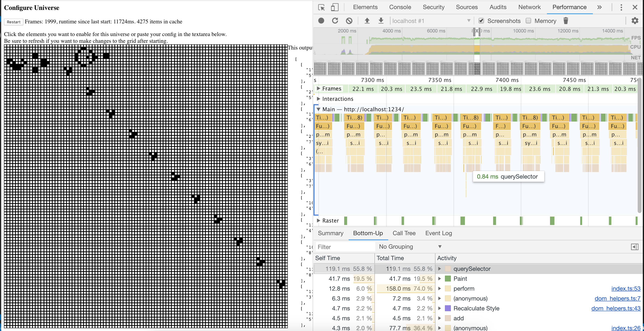
Task: Uncheck the Screenshots checkbox
Action: pyautogui.click(x=481, y=21)
